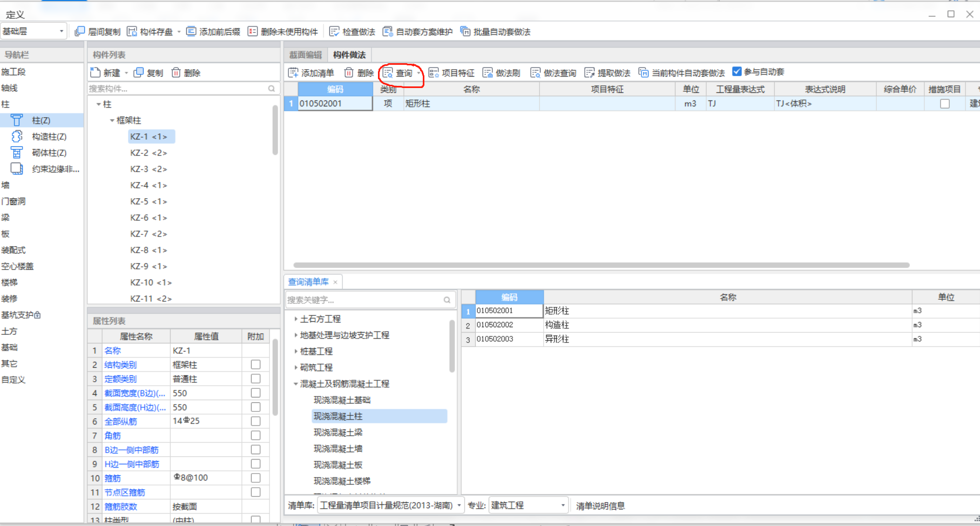Screen dimensions: 980x526
Task: Toggle 附加 checkbox for 截面宽度(B边)
Action: pyautogui.click(x=256, y=393)
